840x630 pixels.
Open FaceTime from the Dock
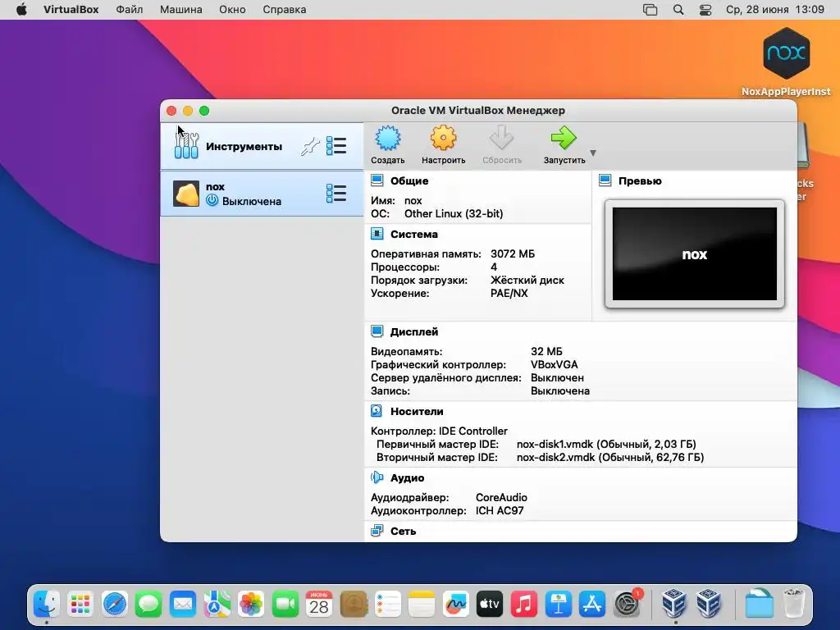click(x=285, y=605)
